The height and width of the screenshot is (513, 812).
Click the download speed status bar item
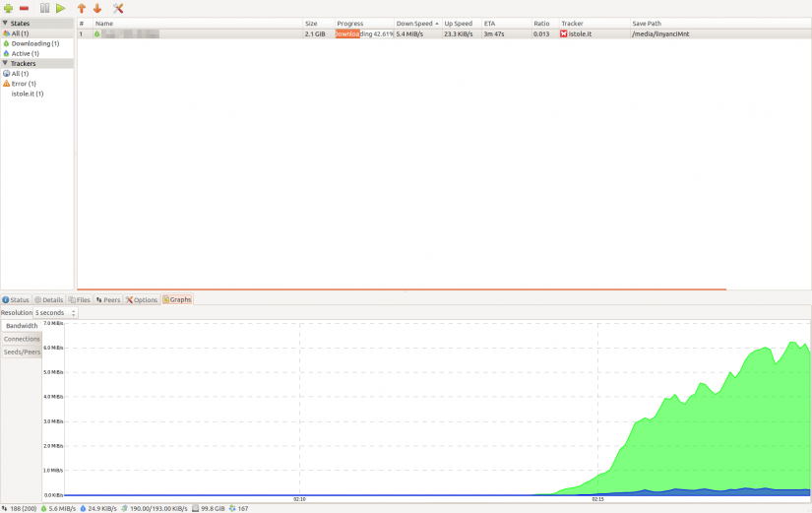(x=57, y=508)
